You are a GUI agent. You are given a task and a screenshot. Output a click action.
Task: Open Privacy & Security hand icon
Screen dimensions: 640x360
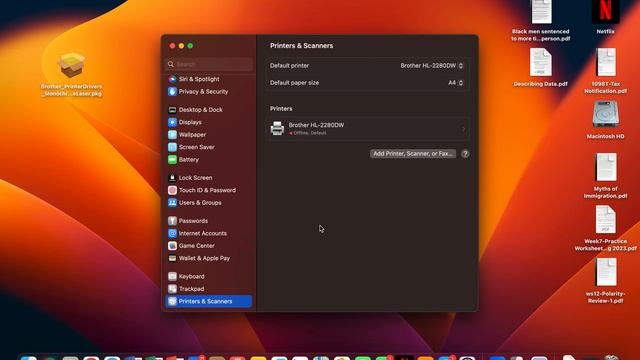(x=172, y=91)
